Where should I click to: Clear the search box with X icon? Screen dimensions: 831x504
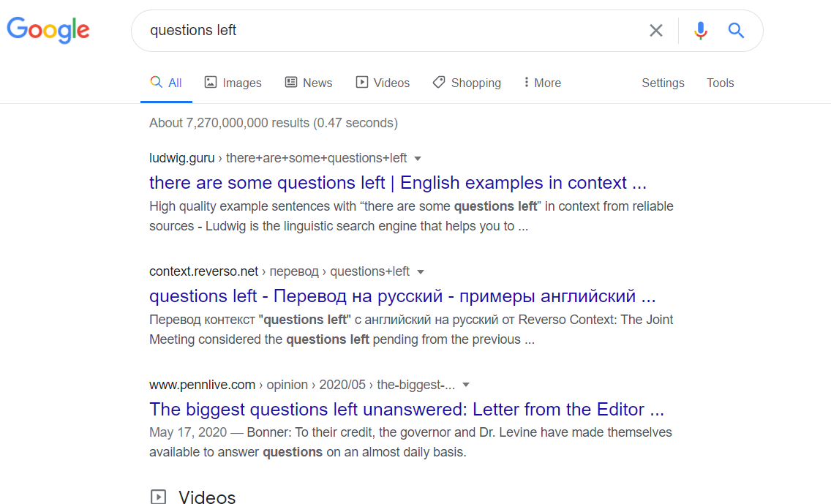(656, 31)
